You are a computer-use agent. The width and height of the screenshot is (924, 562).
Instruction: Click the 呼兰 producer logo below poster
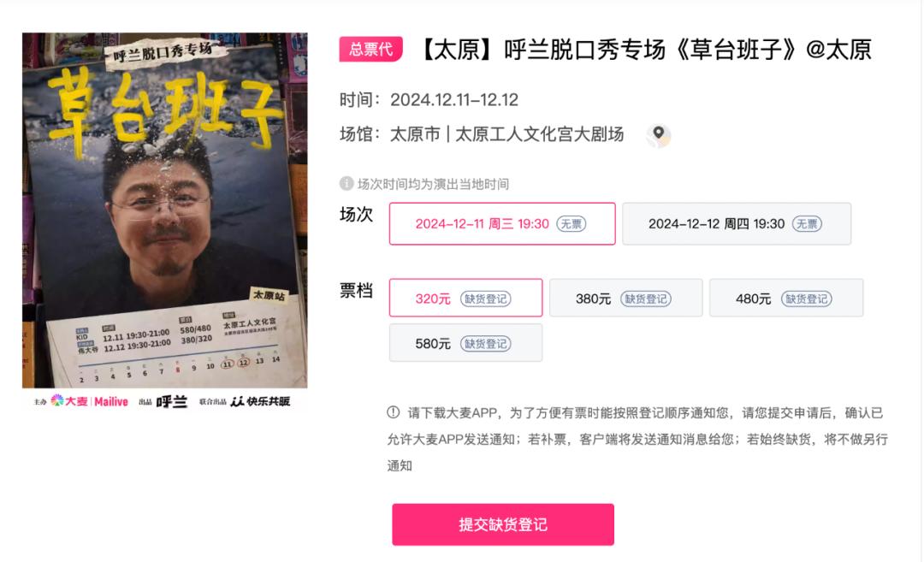click(171, 402)
